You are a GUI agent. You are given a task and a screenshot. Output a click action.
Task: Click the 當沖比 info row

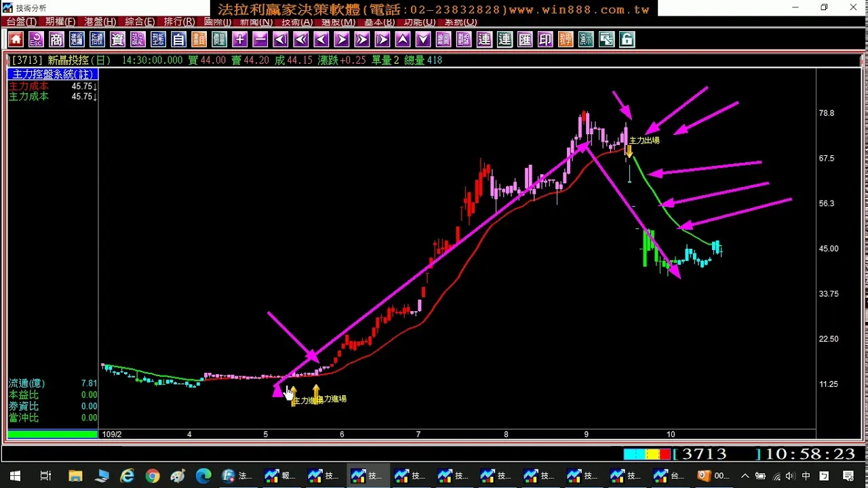click(x=53, y=418)
